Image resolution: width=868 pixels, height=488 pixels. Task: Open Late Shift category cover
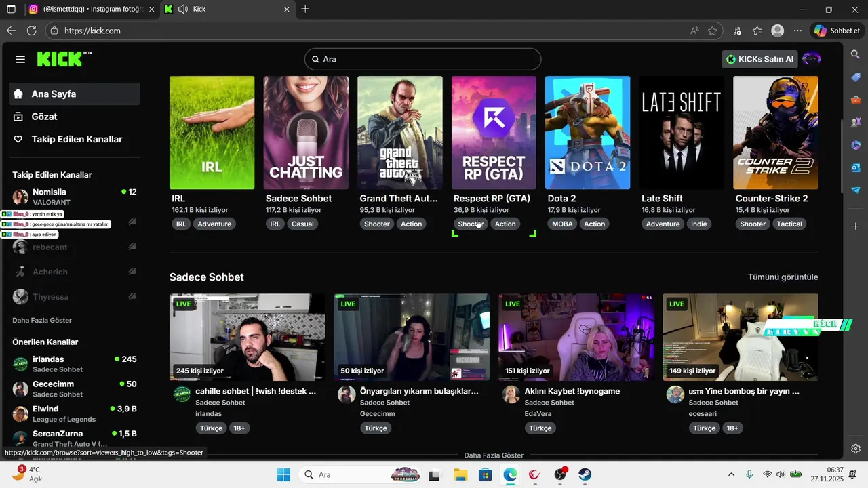pos(682,132)
